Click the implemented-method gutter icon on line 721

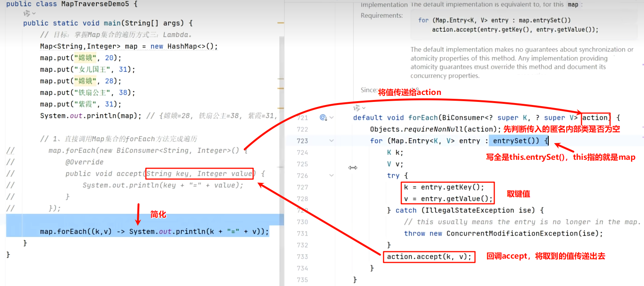323,118
